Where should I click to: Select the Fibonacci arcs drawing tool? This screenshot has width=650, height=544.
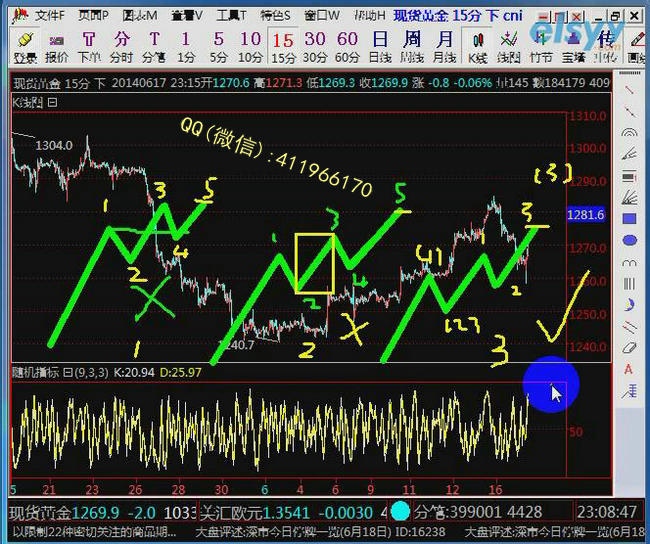click(629, 133)
